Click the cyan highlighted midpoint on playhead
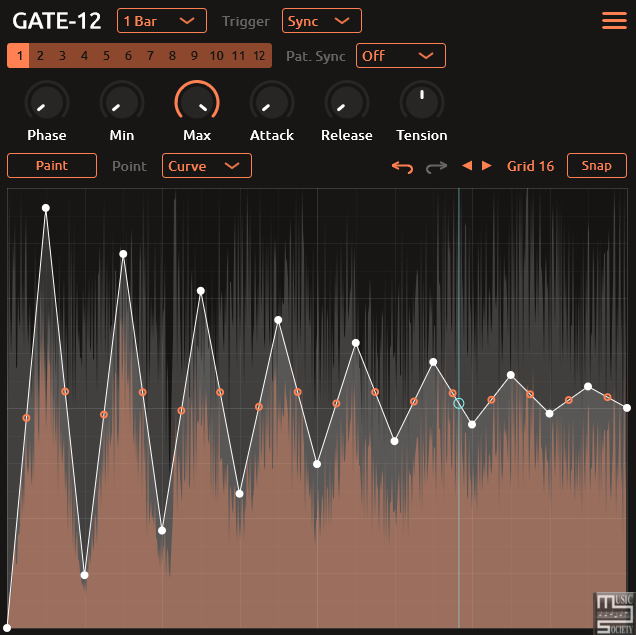Image resolution: width=636 pixels, height=635 pixels. 459,403
